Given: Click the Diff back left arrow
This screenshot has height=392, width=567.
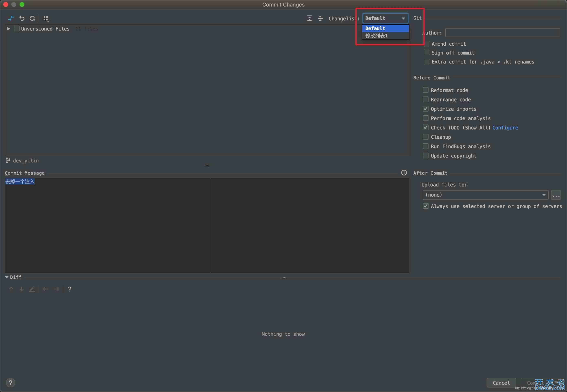Looking at the screenshot, I should [x=45, y=289].
